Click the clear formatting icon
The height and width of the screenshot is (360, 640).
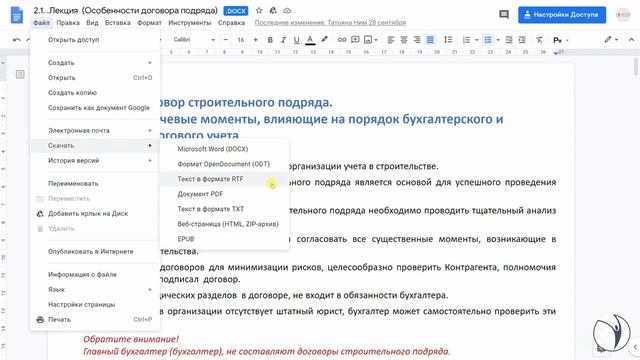pos(540,40)
